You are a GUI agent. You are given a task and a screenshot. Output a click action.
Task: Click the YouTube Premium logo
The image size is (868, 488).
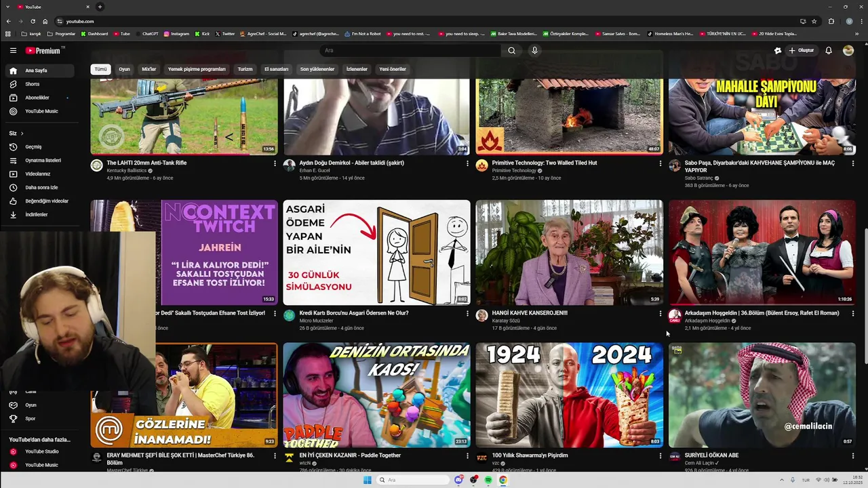click(x=44, y=50)
